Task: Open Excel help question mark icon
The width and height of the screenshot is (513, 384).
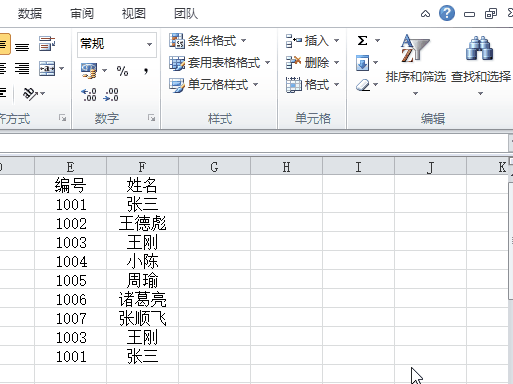Action: [447, 13]
